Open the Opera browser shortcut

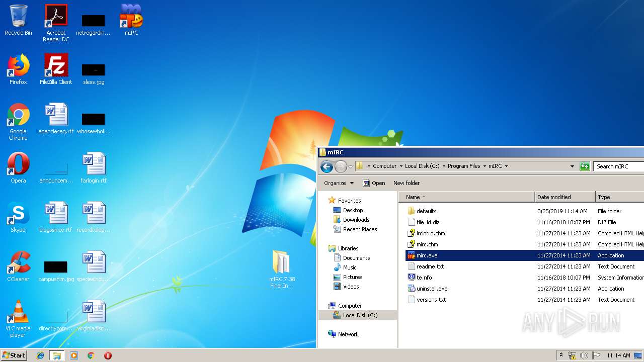pyautogui.click(x=18, y=168)
